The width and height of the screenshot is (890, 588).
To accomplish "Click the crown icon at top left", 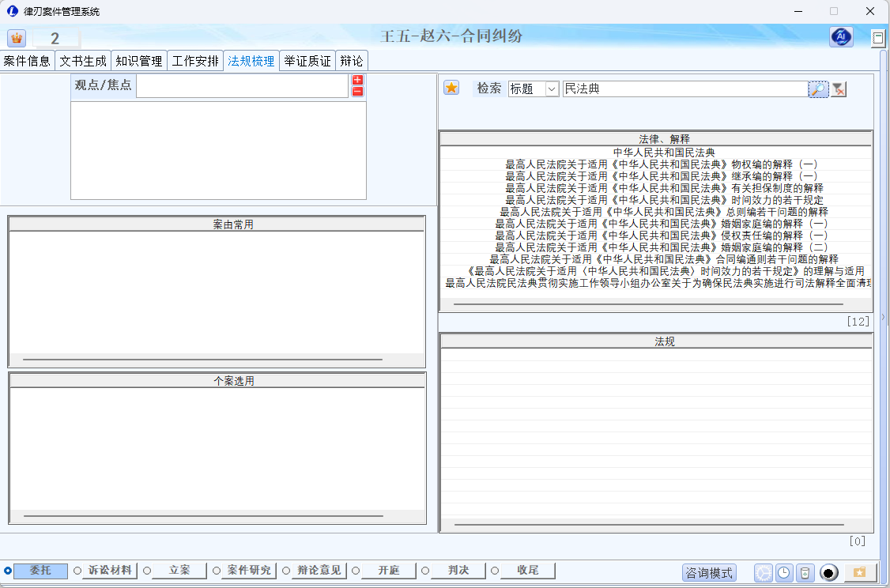I will point(17,39).
